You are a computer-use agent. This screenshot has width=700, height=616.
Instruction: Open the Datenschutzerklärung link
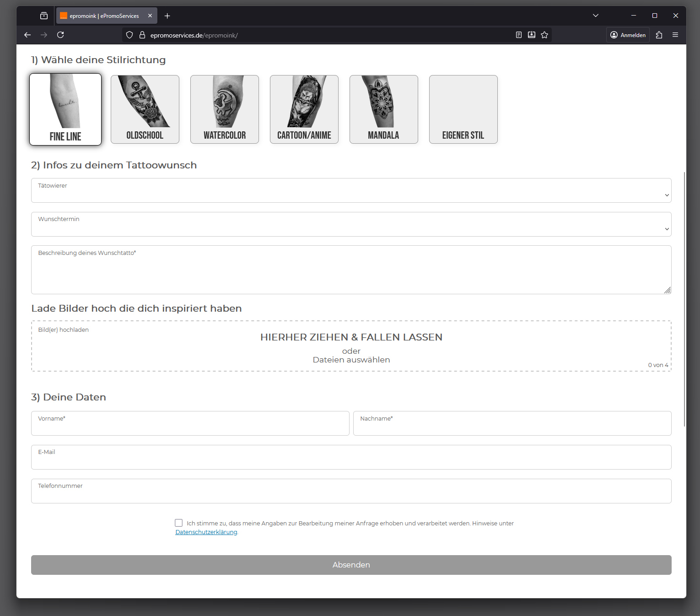(206, 532)
